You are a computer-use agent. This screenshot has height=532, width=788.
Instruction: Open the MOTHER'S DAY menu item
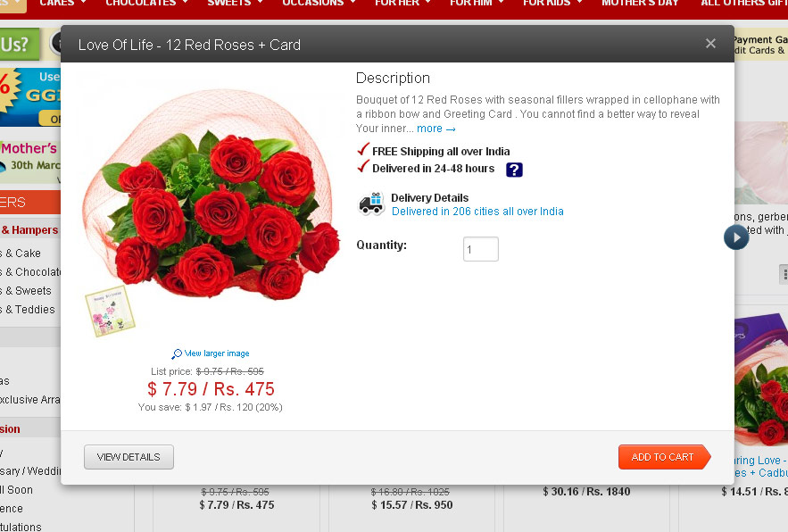tap(640, 3)
